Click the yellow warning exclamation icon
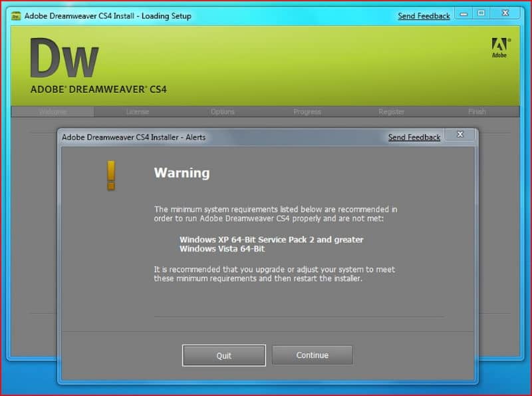Image resolution: width=532 pixels, height=396 pixels. 111,176
